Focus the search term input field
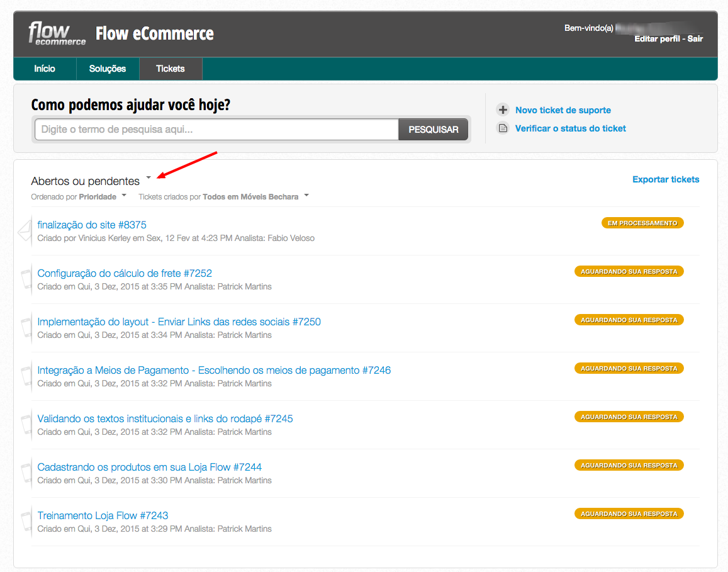This screenshot has width=728, height=572. coord(216,130)
